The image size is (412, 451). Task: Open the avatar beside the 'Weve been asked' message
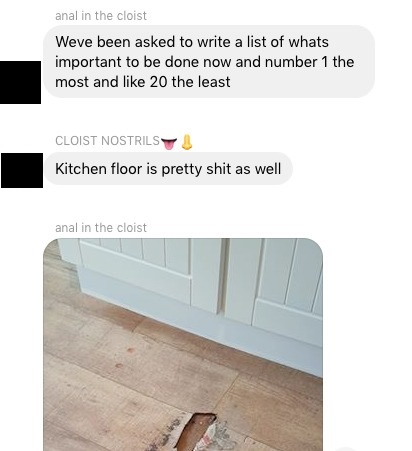point(20,82)
